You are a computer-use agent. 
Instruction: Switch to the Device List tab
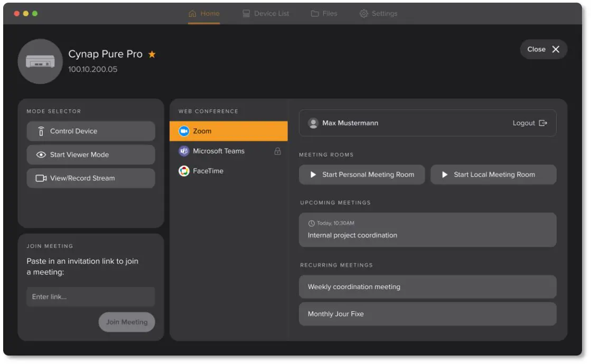pyautogui.click(x=266, y=14)
